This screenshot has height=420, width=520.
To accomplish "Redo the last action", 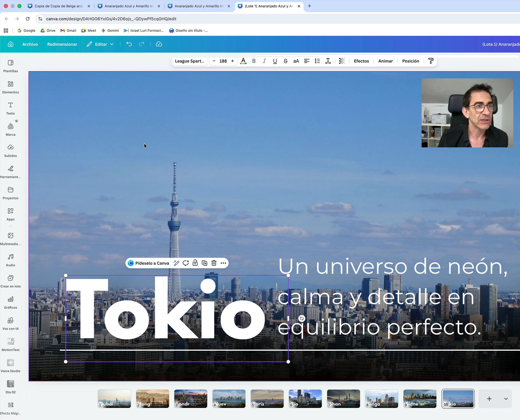I will coord(141,44).
